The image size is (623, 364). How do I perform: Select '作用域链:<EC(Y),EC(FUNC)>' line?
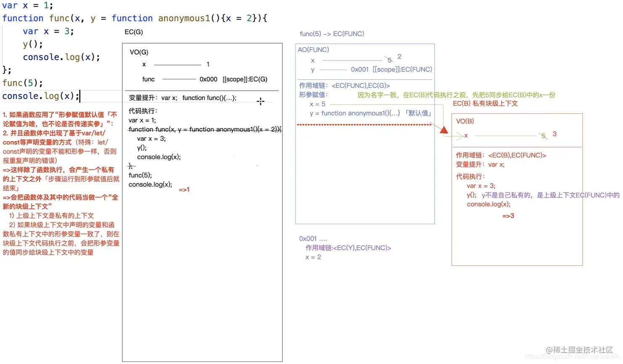(x=348, y=248)
